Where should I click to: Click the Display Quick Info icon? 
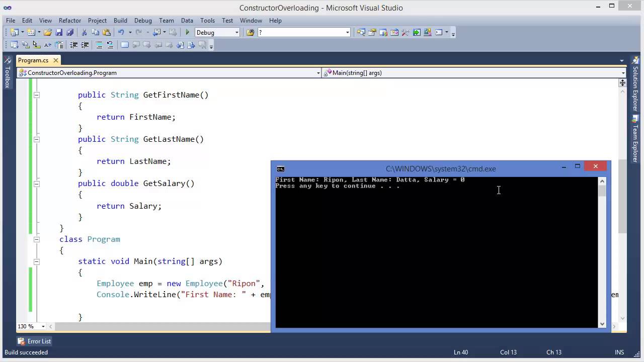click(x=37, y=45)
